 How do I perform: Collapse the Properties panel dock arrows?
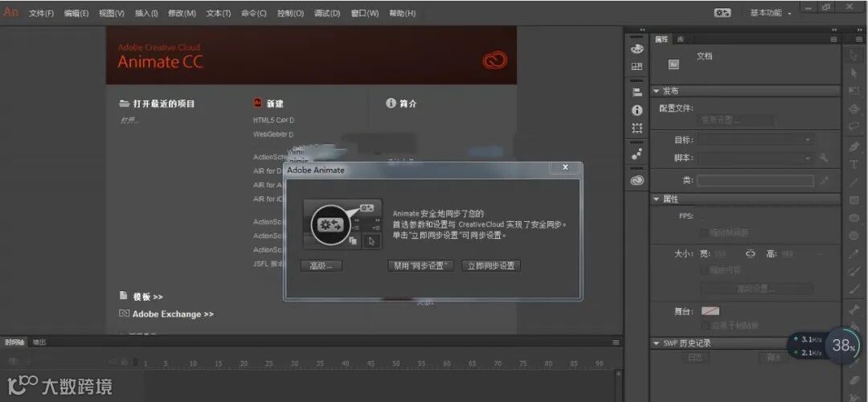pyautogui.click(x=834, y=30)
